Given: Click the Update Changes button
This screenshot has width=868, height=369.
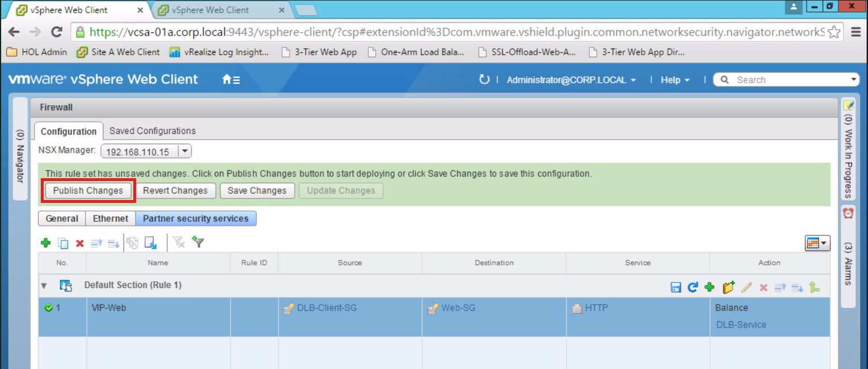Looking at the screenshot, I should coord(341,191).
